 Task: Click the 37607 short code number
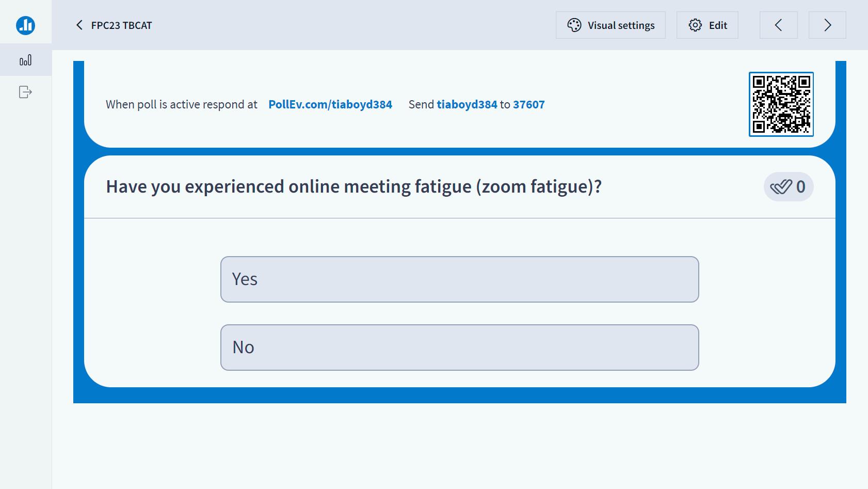point(528,104)
